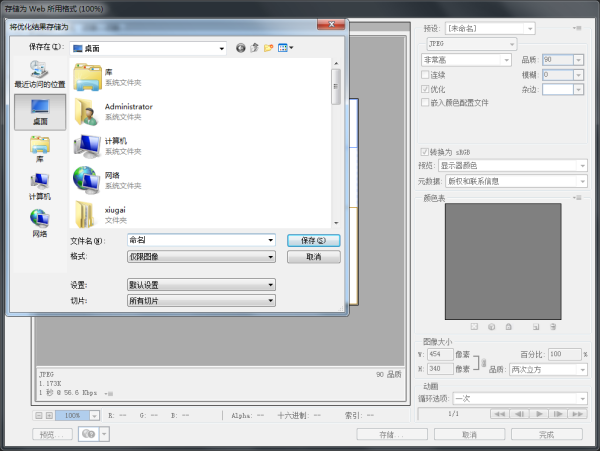Open the view menu icon
This screenshot has height=451, width=600.
[285, 47]
